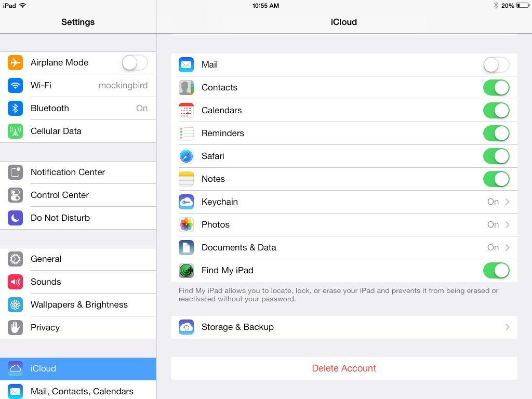
Task: Enable the Mail iCloud toggle
Action: point(496,64)
